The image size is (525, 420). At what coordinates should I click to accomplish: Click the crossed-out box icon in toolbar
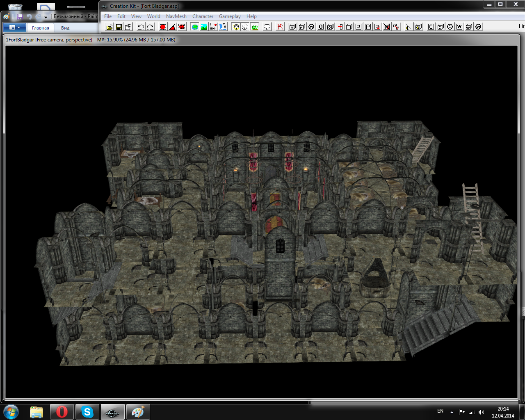387,27
